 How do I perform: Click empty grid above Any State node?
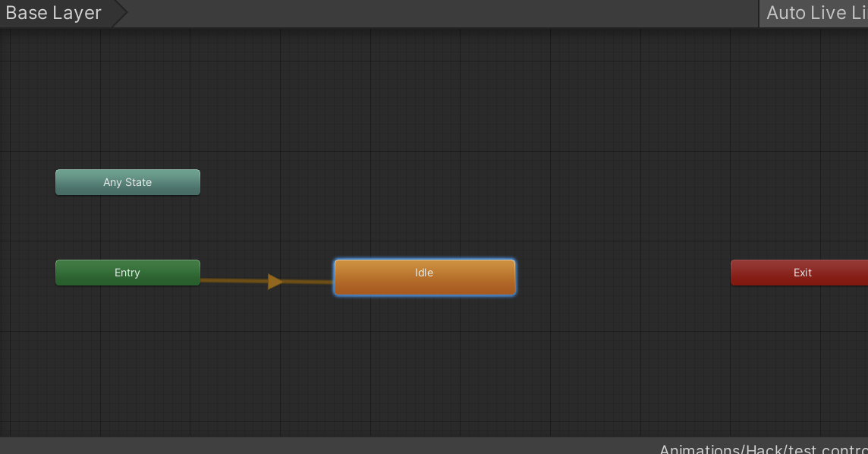coord(127,99)
